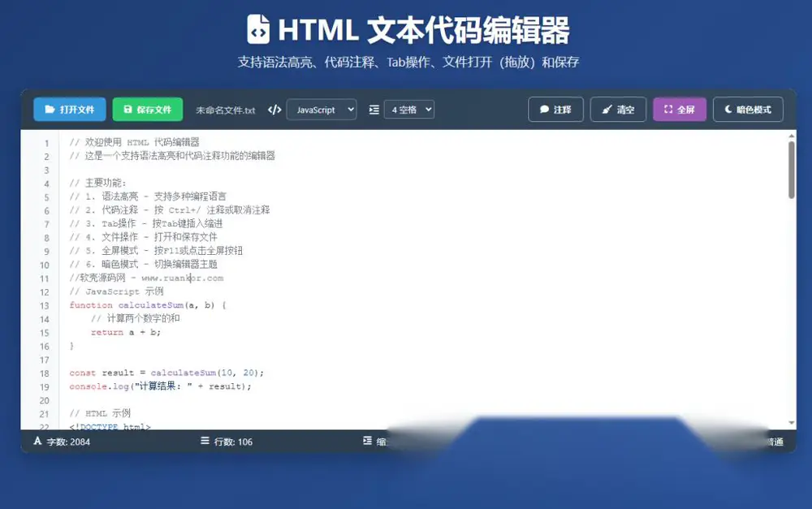Save the file with 保存文件 button
The height and width of the screenshot is (509, 812).
148,110
